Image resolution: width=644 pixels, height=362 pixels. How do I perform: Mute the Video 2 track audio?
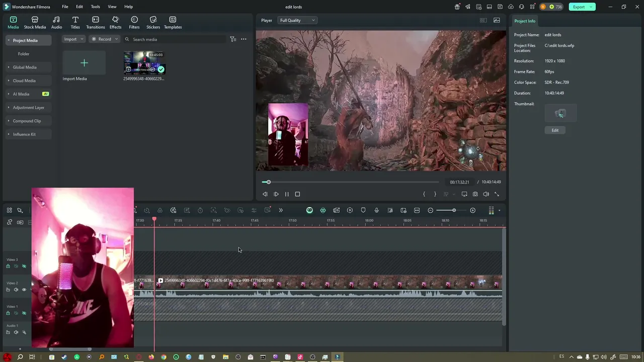(16, 290)
